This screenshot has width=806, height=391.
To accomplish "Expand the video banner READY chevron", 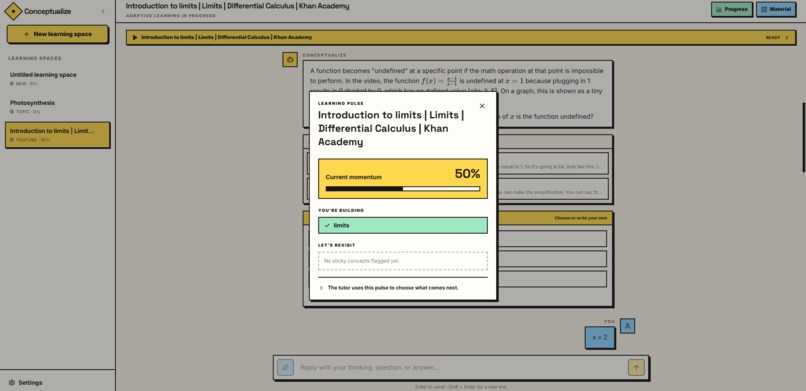I will click(x=787, y=38).
